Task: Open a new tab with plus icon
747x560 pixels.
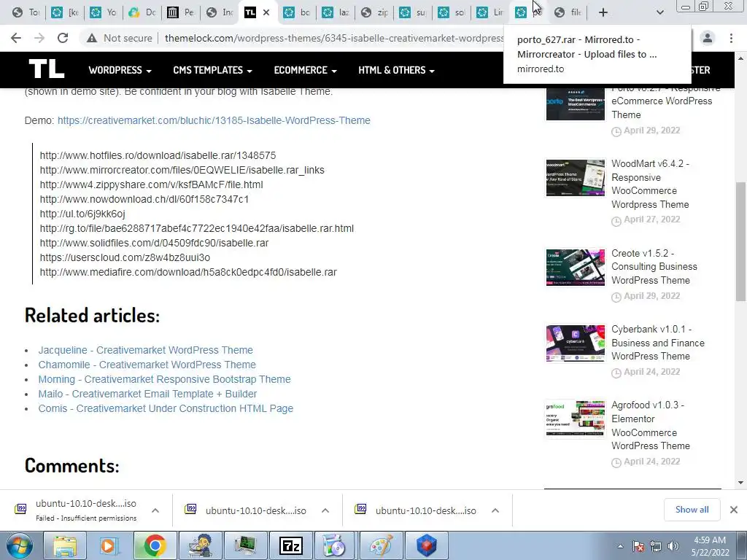Action: point(603,12)
